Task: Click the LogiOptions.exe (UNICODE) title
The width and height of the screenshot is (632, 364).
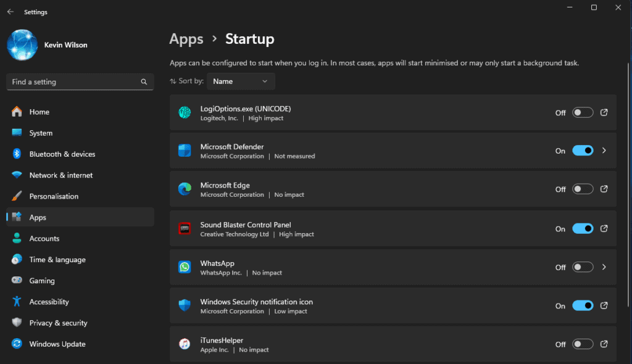Action: tap(246, 109)
